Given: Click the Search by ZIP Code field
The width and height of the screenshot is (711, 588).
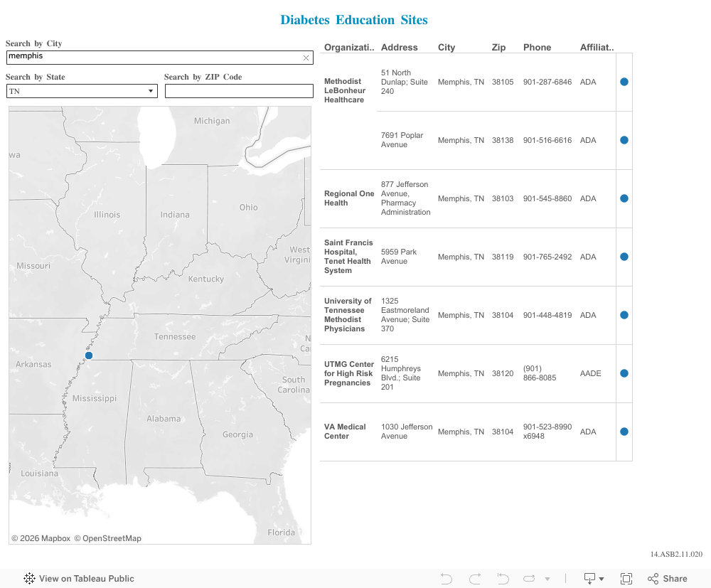Looking at the screenshot, I should coord(239,91).
